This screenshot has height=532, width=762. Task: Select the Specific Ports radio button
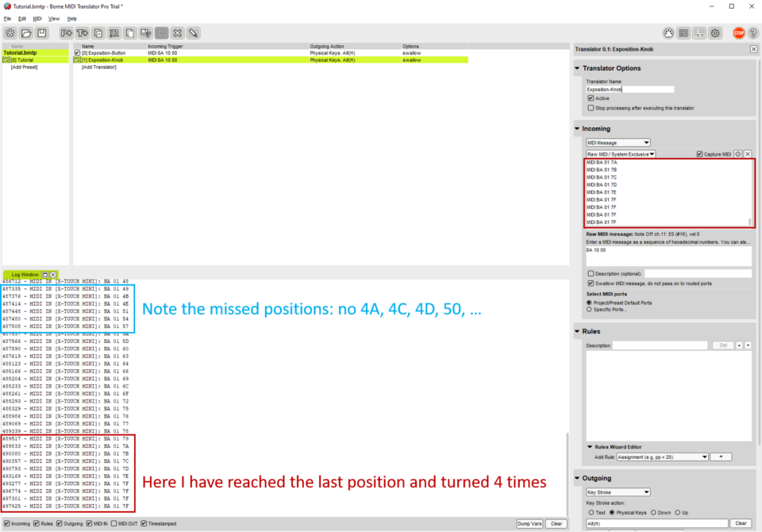[589, 310]
